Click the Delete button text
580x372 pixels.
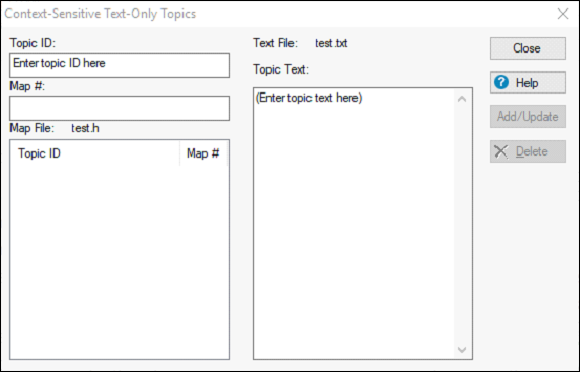[532, 151]
